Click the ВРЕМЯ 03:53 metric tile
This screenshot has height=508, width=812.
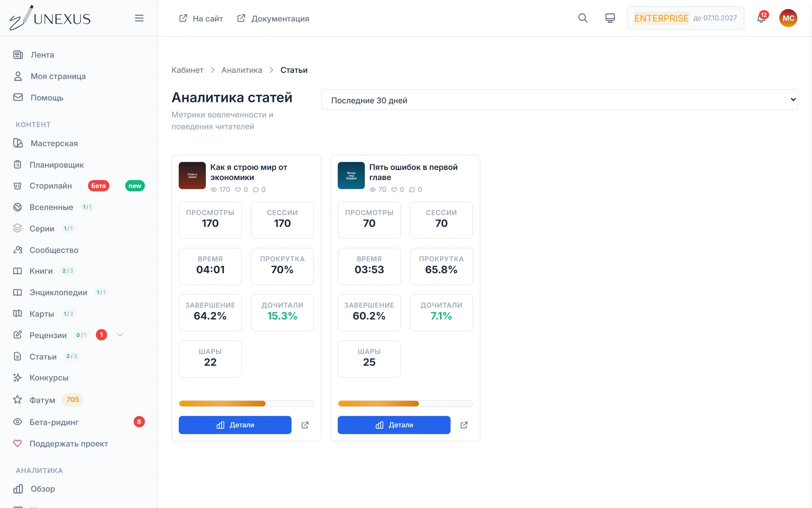click(x=369, y=267)
